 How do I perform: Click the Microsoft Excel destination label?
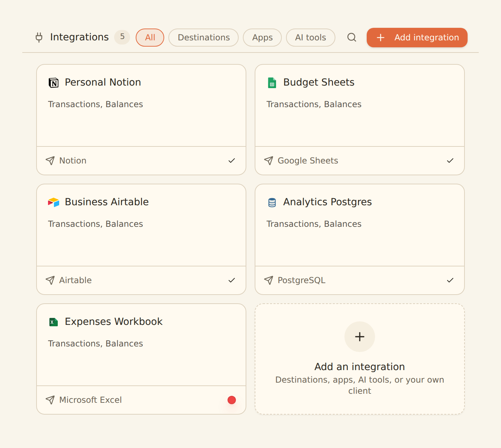point(90,400)
